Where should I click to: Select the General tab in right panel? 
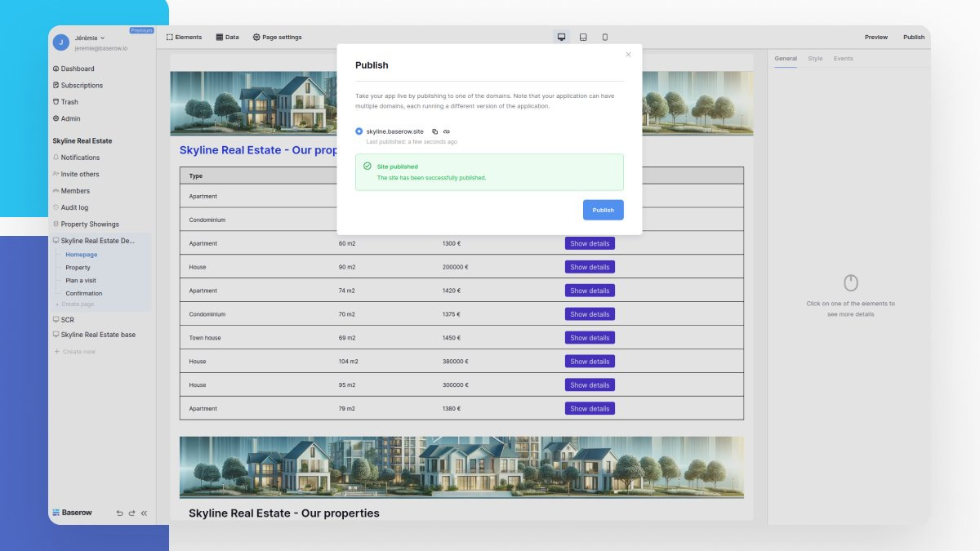[786, 59]
